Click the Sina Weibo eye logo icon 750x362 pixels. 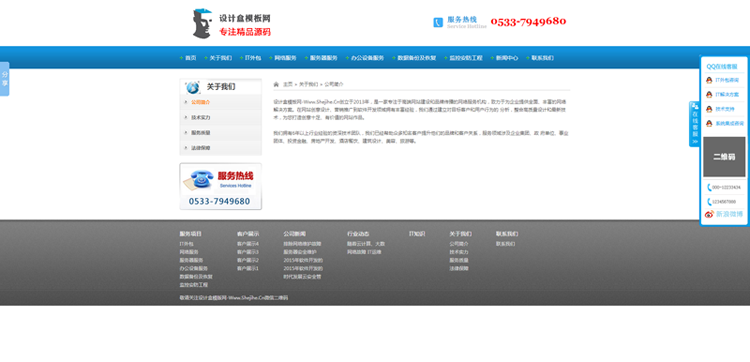pos(709,214)
